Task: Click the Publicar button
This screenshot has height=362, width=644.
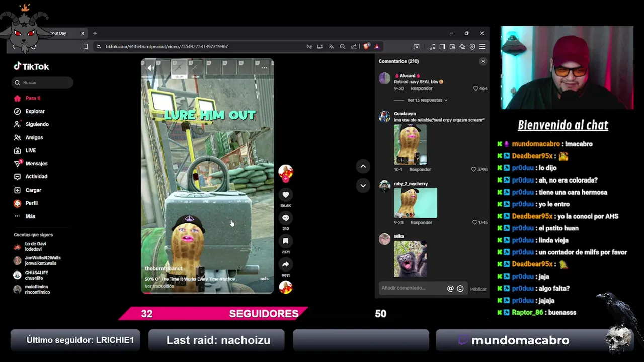Action: [478, 289]
